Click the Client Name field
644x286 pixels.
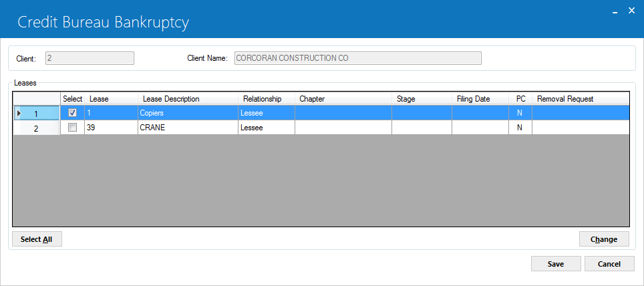(x=357, y=58)
